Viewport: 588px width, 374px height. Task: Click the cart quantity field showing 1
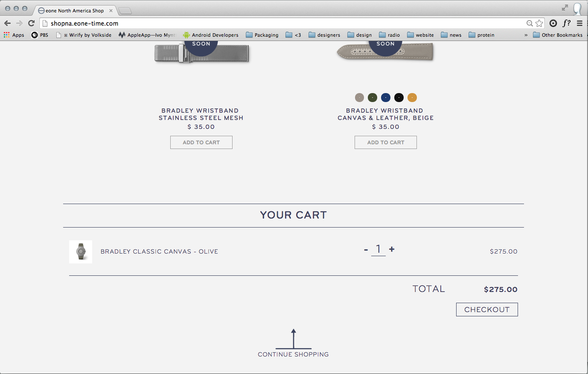click(x=378, y=249)
